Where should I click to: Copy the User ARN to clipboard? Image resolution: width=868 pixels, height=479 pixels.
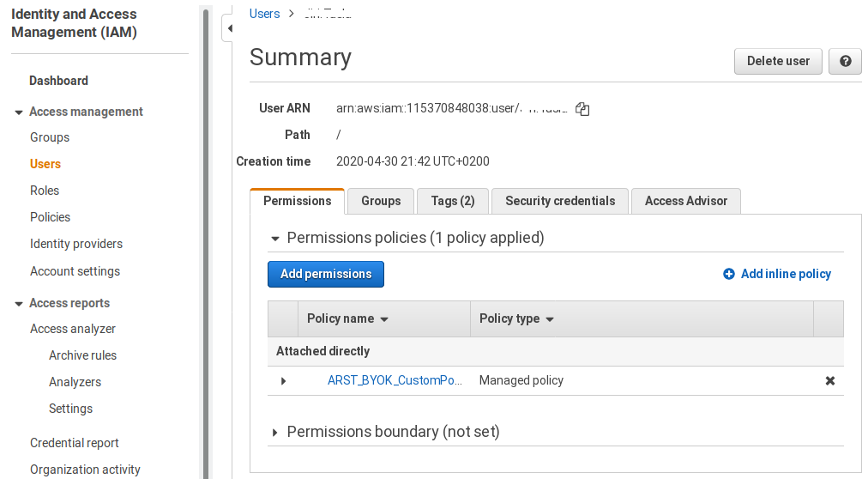coord(582,109)
